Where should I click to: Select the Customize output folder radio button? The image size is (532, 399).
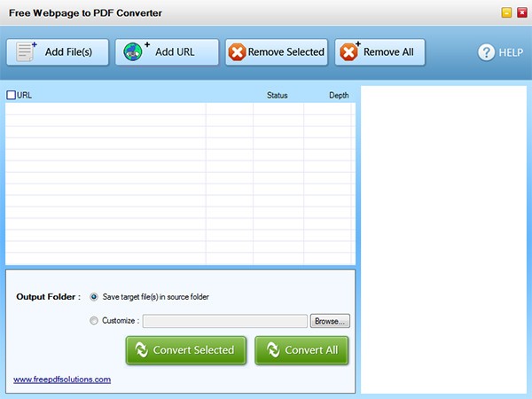[94, 321]
